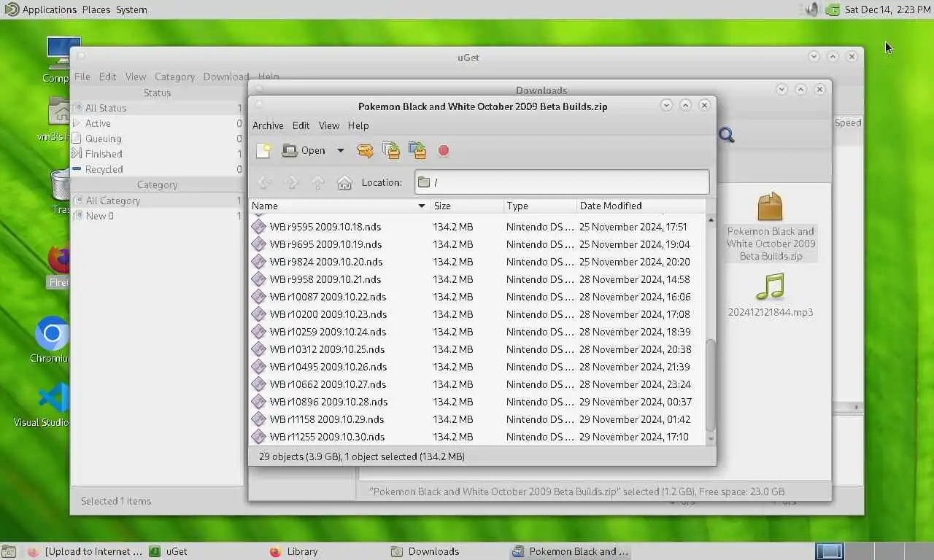This screenshot has width=934, height=560.
Task: Go to home location icon in archive manager
Action: click(344, 182)
